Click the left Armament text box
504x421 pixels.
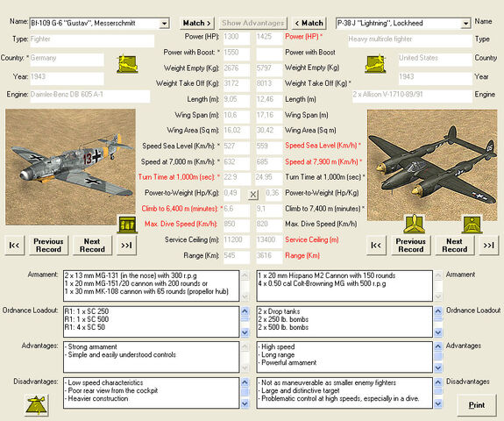point(152,286)
